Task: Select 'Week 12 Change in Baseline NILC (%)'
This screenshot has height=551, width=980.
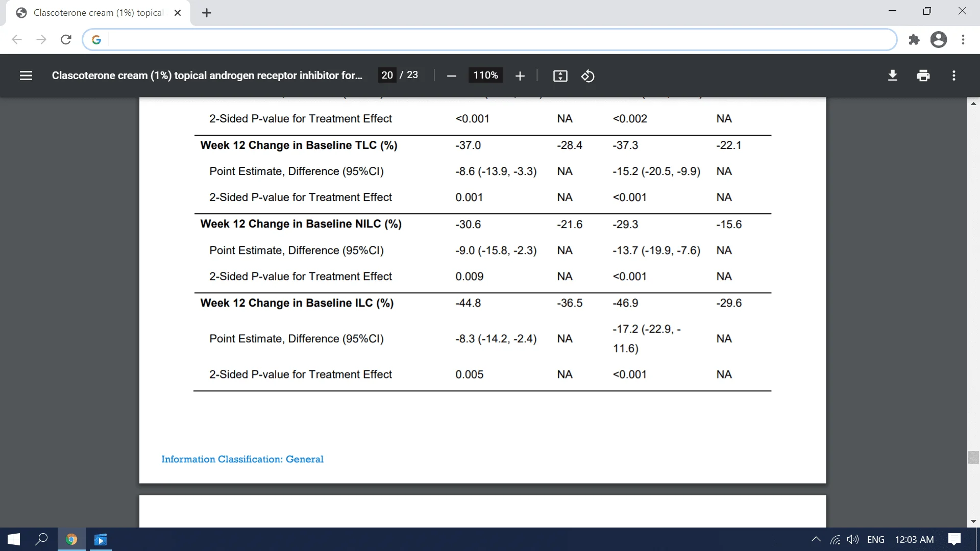Action: pyautogui.click(x=301, y=224)
